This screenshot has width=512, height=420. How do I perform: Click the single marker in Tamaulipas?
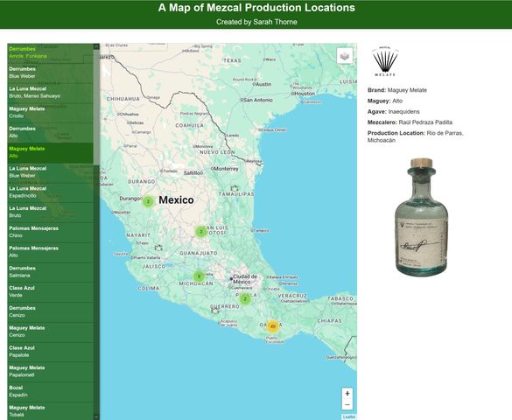tap(235, 188)
